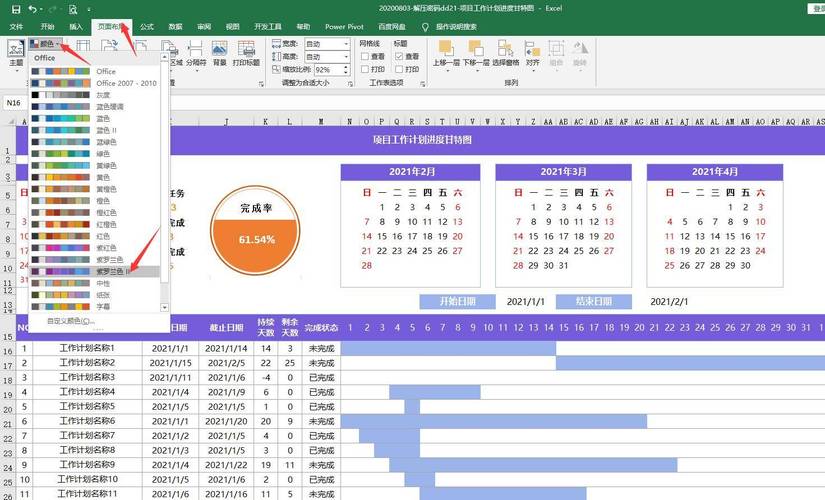Select the 红色 (Red) color theme
The width and height of the screenshot is (825, 500).
(x=95, y=236)
